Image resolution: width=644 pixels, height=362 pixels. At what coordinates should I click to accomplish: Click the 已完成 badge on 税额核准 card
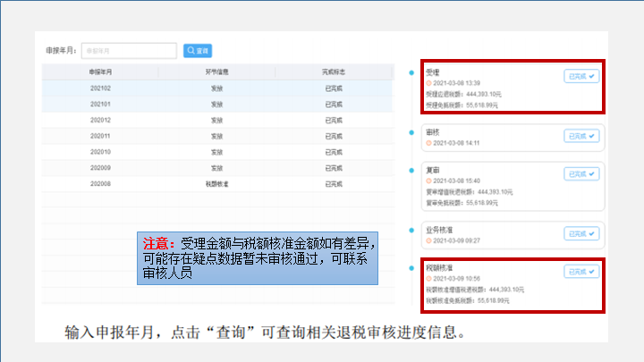point(581,272)
